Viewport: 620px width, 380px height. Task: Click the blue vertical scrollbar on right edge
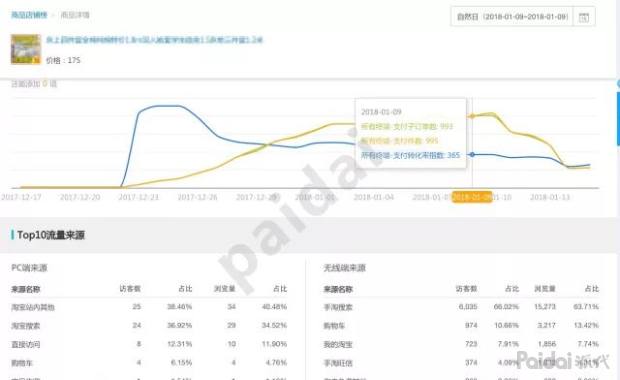(618, 119)
